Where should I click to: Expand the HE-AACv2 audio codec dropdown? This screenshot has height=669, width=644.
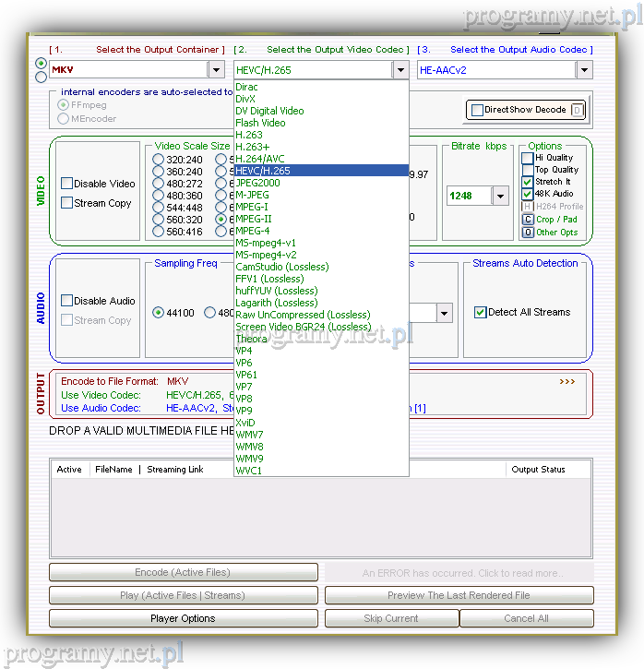(584, 70)
